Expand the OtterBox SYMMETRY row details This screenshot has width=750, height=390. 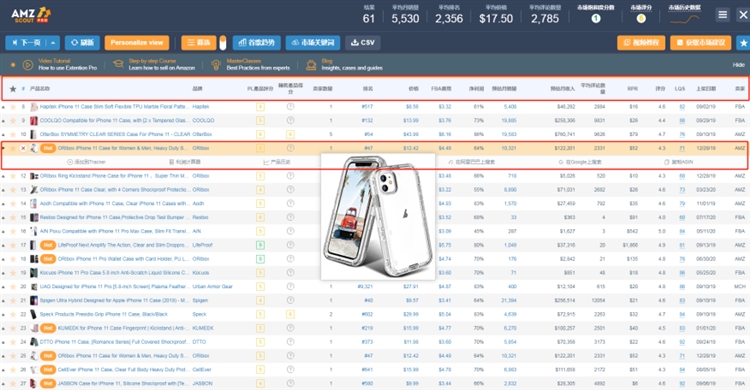3,135
